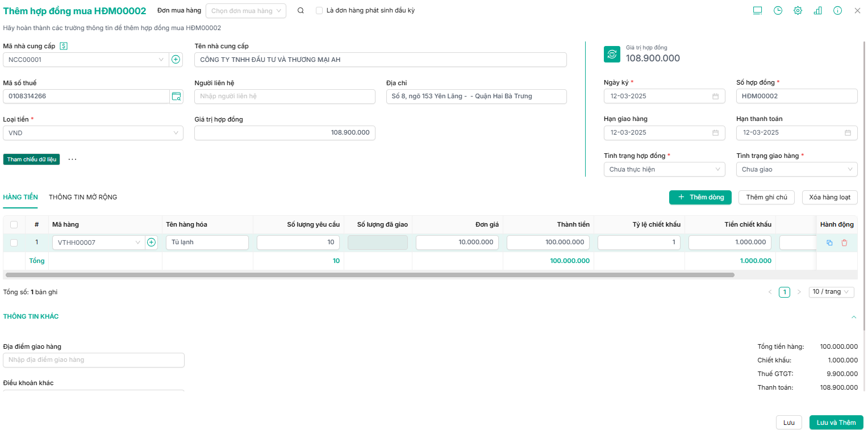Click the table's horizontal scrollbar

pos(369,275)
